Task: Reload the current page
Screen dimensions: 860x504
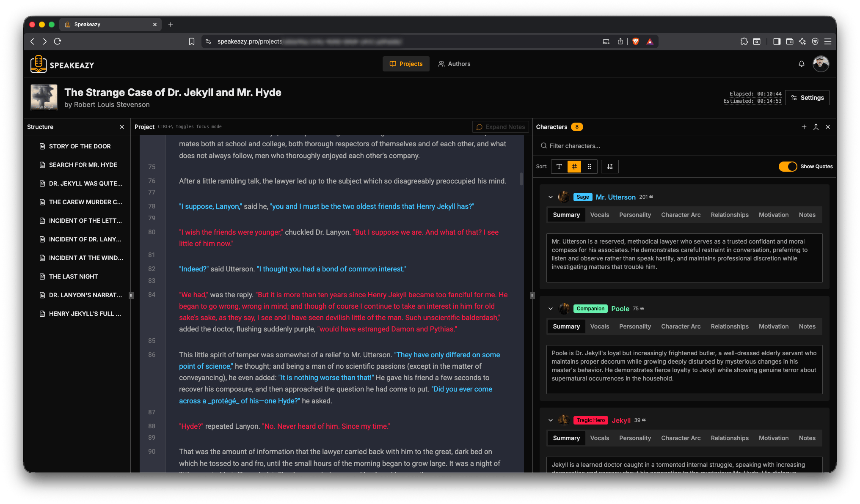Action: coord(58,41)
